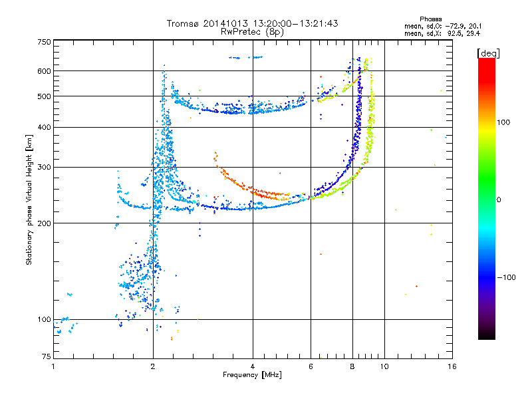
Task: Click the colorbar '-100' tick label
Action: point(506,277)
